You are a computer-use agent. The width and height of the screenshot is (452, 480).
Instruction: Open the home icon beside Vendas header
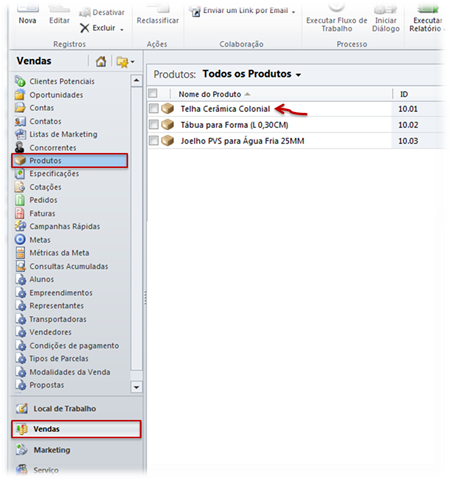point(101,61)
